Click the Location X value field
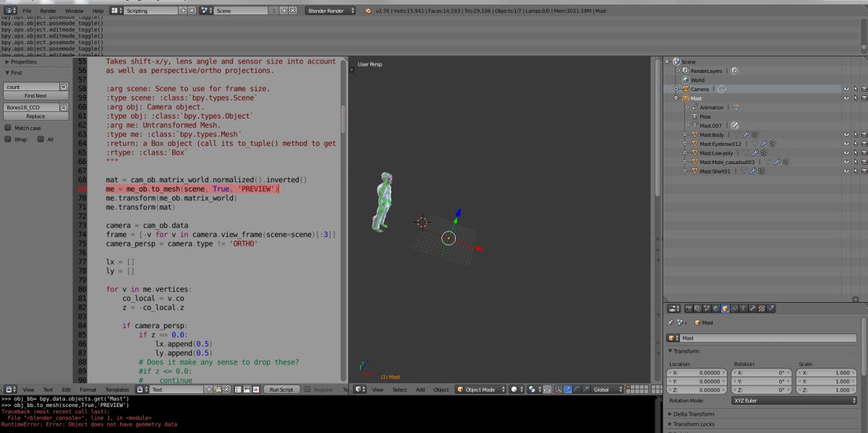The height and width of the screenshot is (433, 868). pos(697,372)
